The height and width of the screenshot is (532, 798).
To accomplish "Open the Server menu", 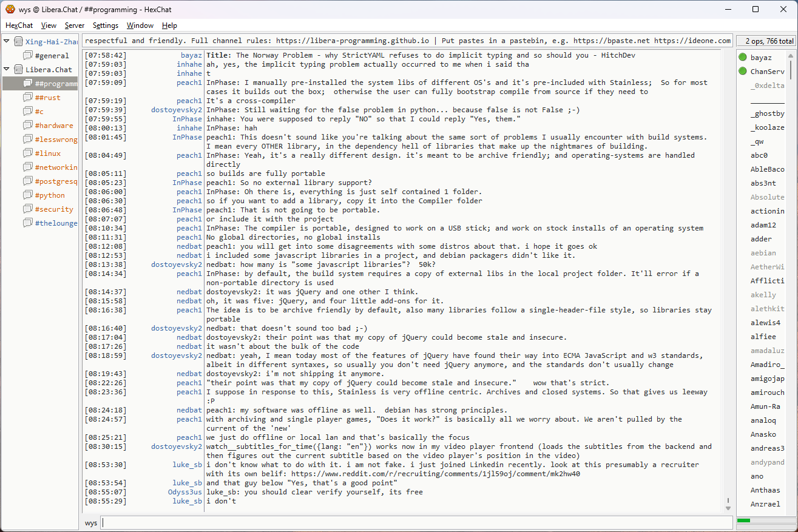I will click(75, 25).
